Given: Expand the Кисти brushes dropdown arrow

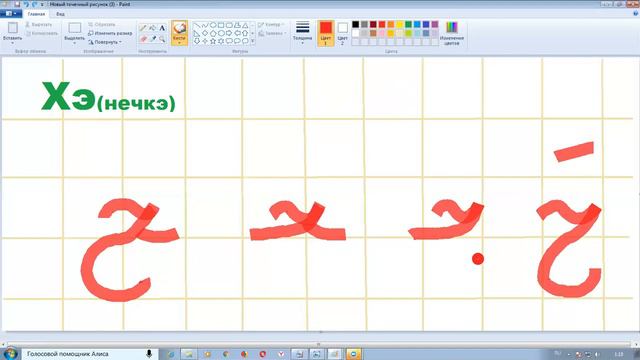Looking at the screenshot, I should pyautogui.click(x=179, y=43).
